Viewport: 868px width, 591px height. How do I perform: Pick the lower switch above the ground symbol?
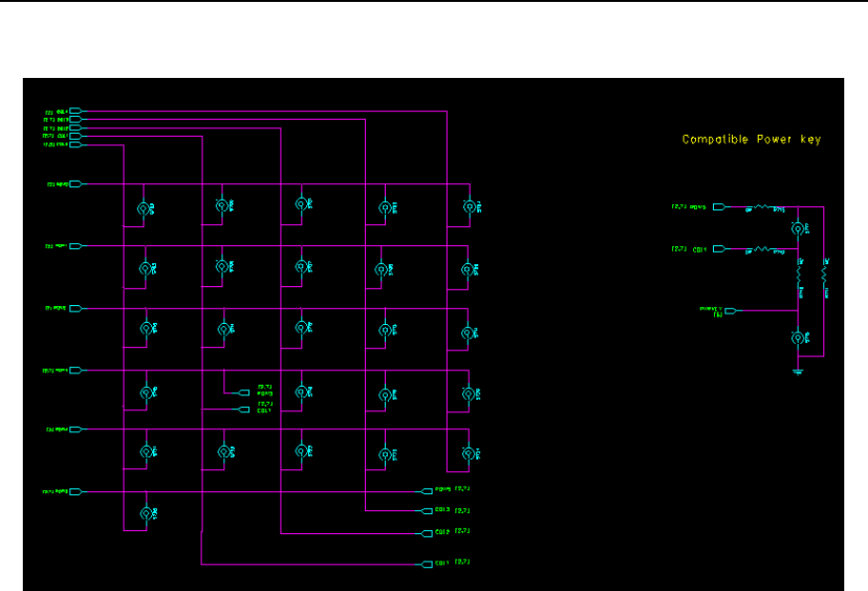click(x=798, y=337)
